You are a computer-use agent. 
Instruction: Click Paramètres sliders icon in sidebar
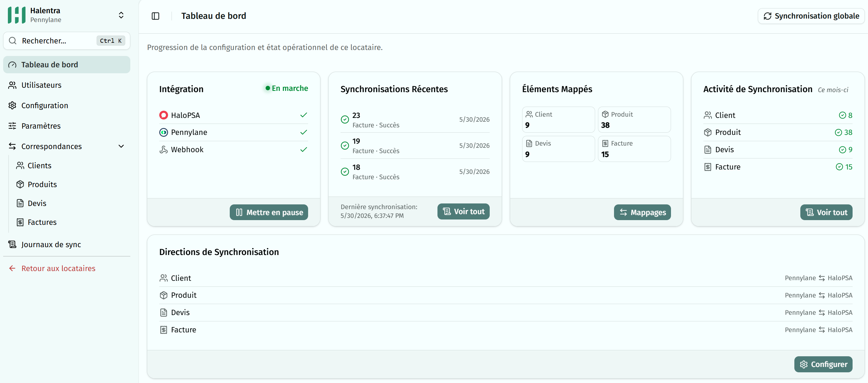(13, 126)
